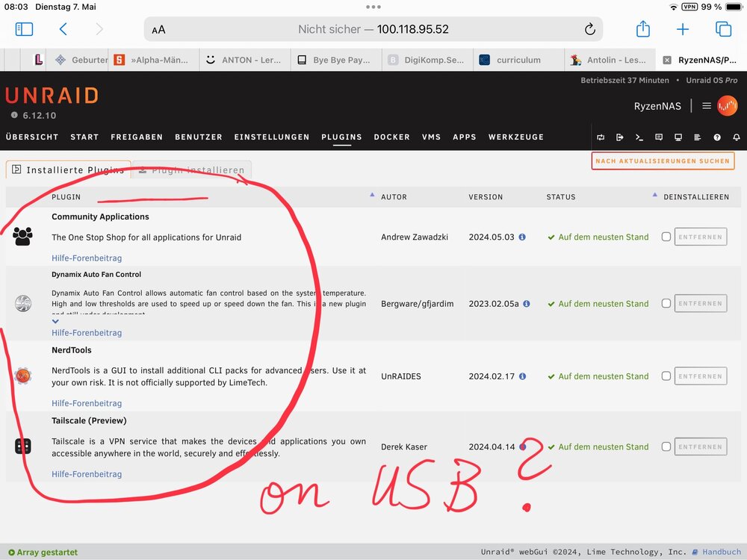Click the Community Applications plugin icon
The height and width of the screenshot is (560, 747).
coord(22,237)
